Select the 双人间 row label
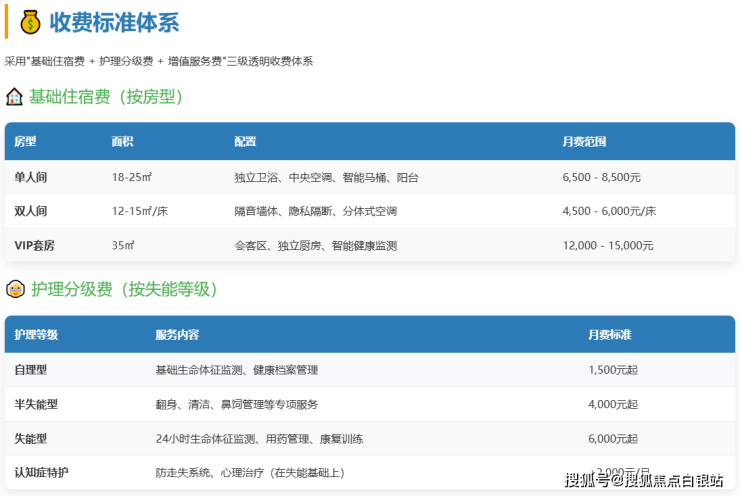The width and height of the screenshot is (740, 496). [x=30, y=211]
